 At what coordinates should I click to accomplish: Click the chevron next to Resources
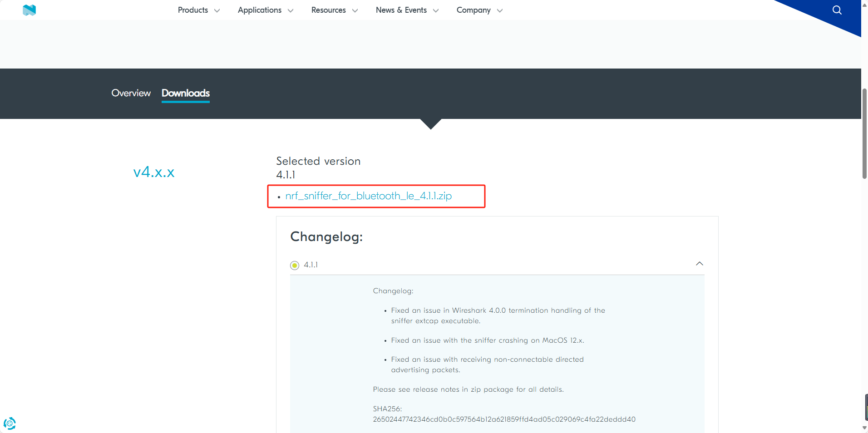[355, 10]
